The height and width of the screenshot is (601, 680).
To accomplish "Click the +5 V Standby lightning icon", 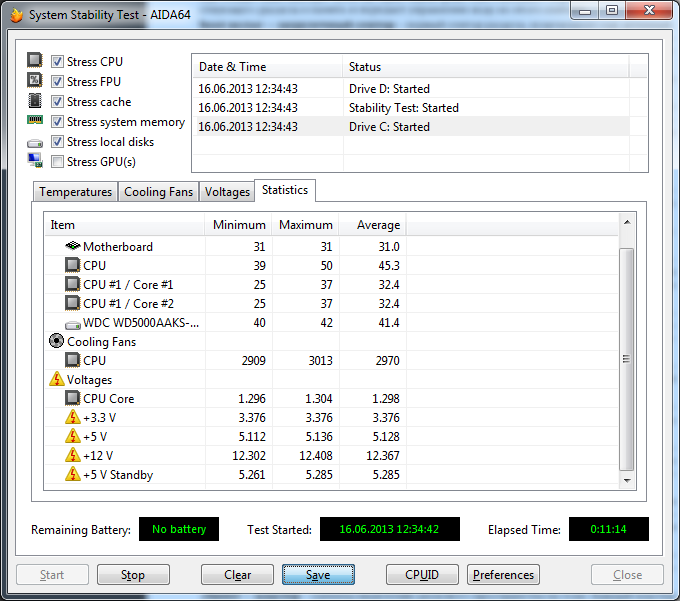I will 73,474.
